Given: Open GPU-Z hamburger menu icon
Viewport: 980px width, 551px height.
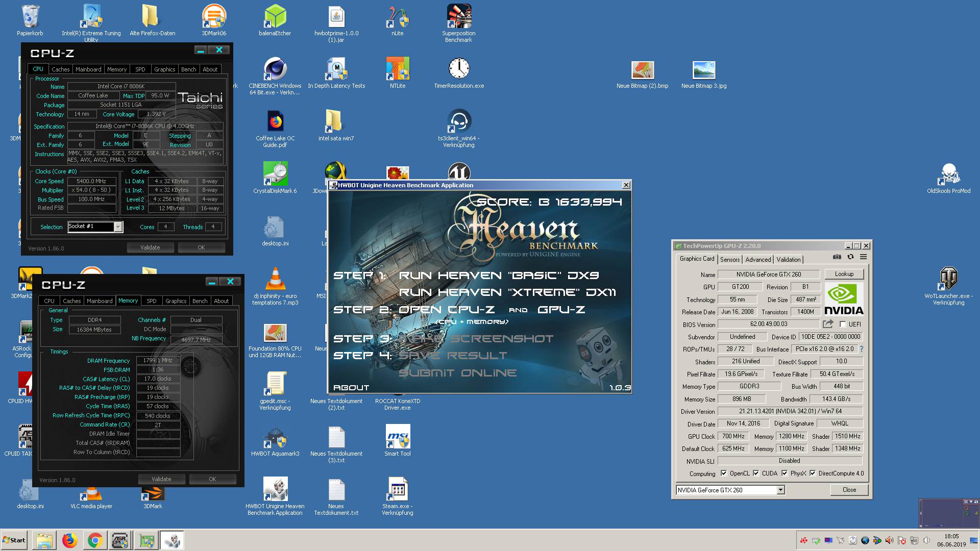Looking at the screenshot, I should (863, 257).
